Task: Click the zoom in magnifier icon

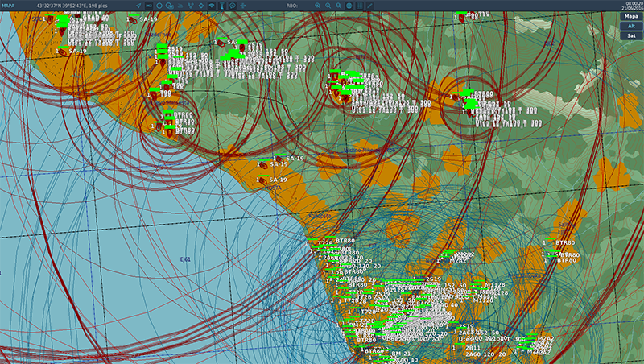Action: point(317,6)
